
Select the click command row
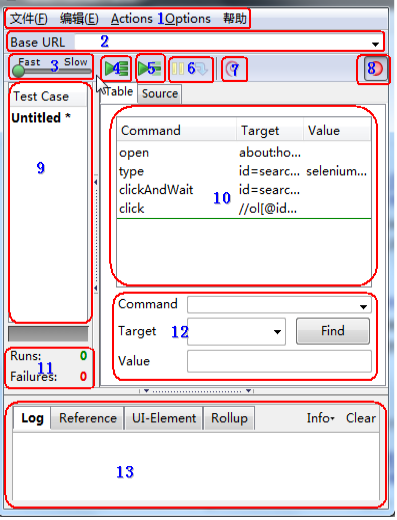tap(244, 209)
